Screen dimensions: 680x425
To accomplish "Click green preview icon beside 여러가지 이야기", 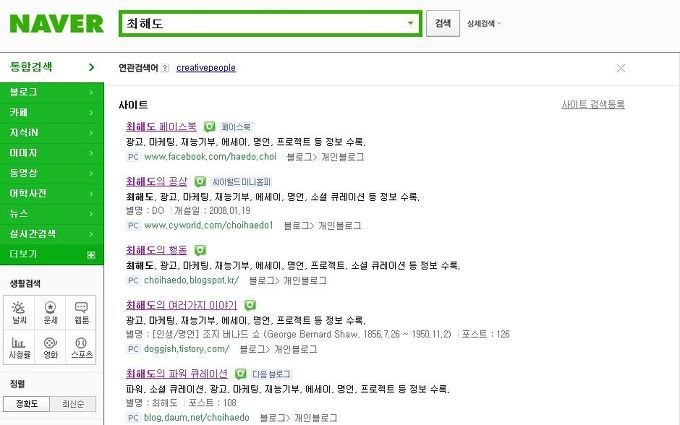I will tap(250, 305).
